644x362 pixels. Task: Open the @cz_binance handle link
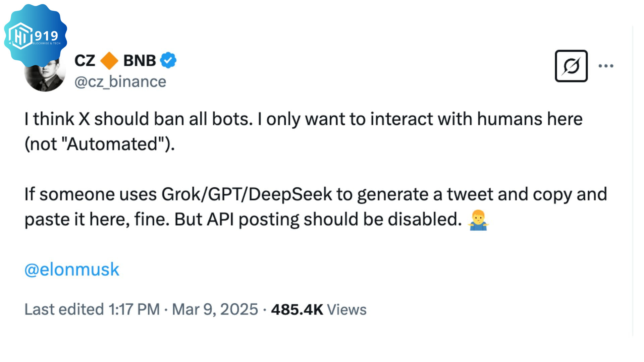click(120, 82)
